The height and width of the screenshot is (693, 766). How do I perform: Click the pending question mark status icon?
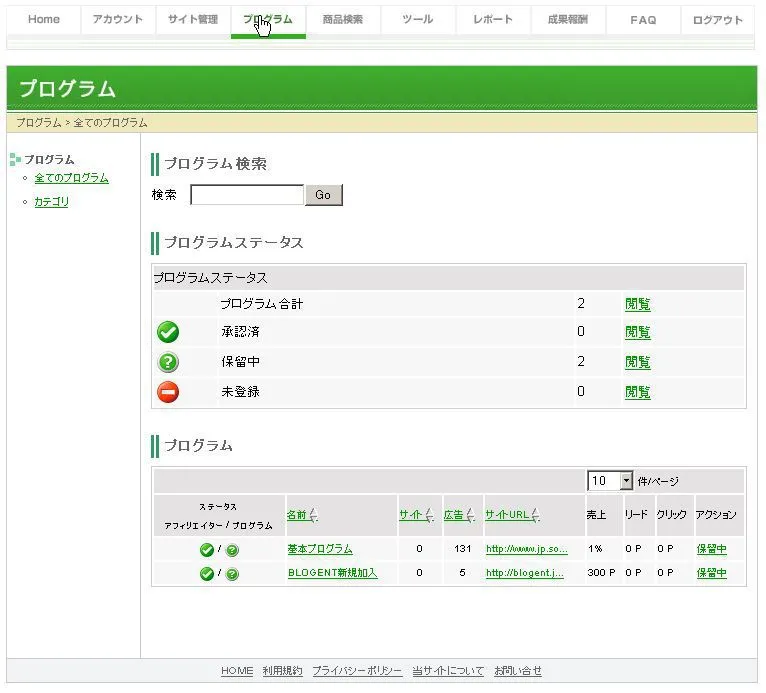168,362
